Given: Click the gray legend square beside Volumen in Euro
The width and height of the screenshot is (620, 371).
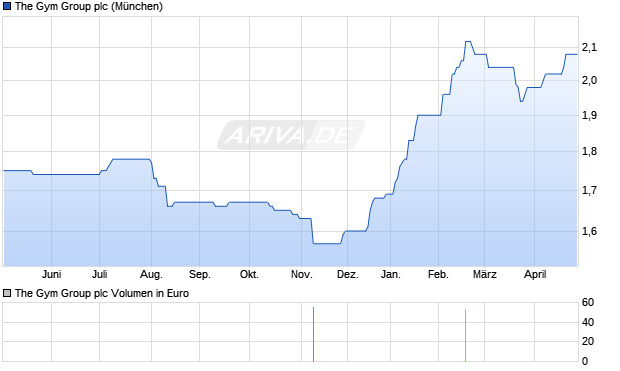Looking at the screenshot, I should [7, 293].
